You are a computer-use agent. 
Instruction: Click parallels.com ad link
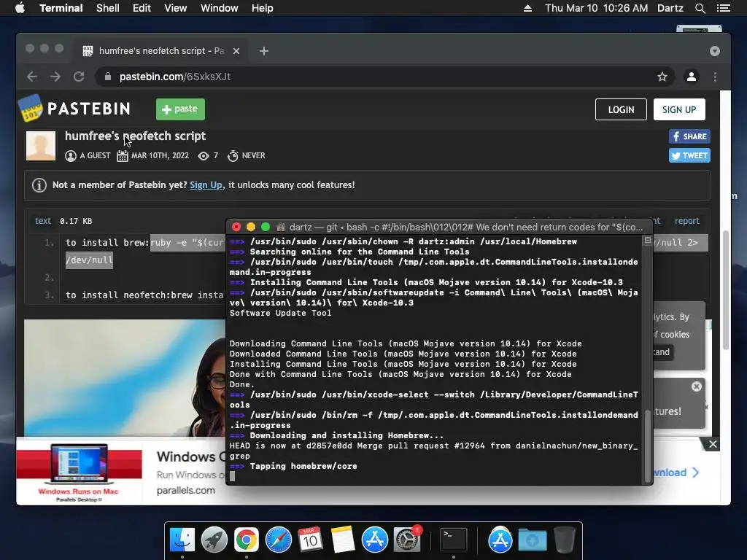[x=186, y=490]
